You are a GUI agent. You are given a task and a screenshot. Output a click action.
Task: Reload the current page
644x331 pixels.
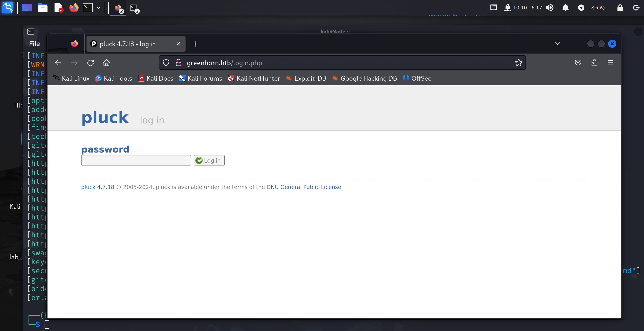[x=91, y=63]
